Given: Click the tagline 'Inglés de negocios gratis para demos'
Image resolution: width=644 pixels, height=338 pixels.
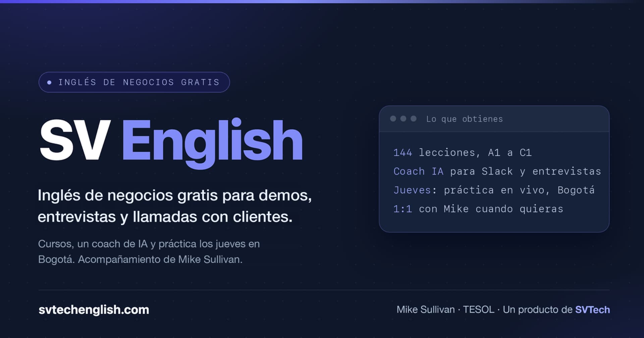Looking at the screenshot, I should pos(175,195).
